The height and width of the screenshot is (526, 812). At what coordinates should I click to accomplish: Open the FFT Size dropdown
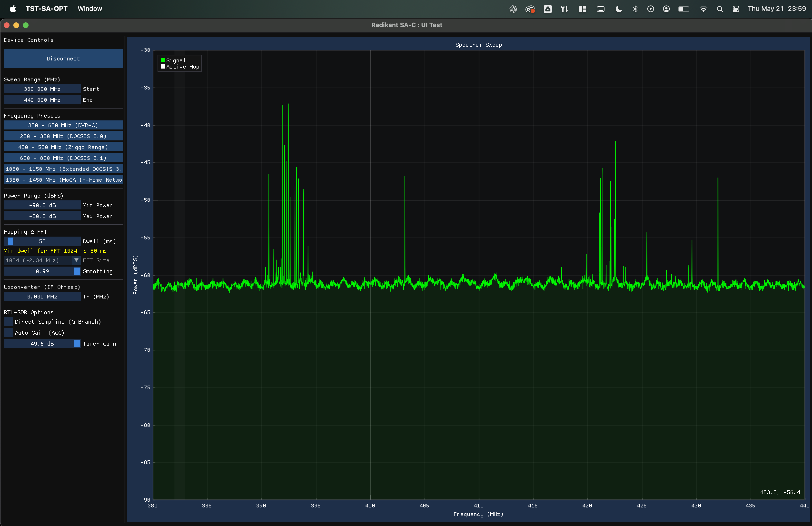(42, 260)
